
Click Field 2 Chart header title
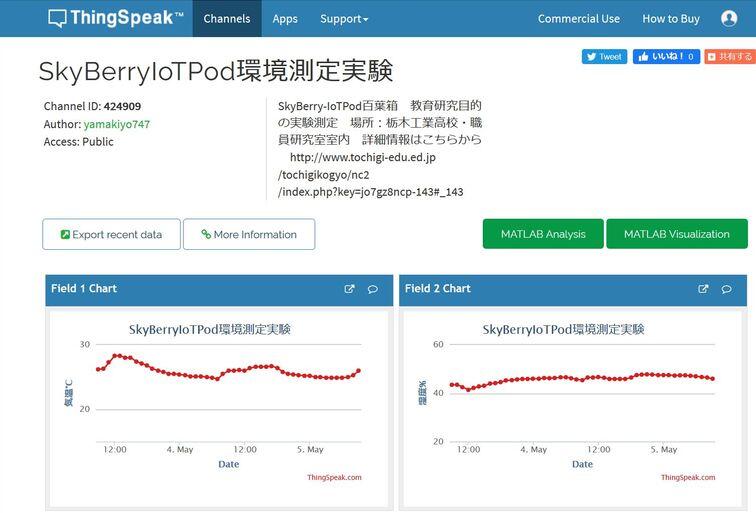point(438,288)
